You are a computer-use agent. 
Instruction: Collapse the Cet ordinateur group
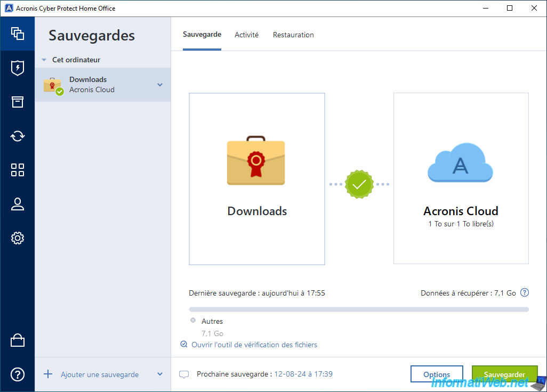point(44,60)
